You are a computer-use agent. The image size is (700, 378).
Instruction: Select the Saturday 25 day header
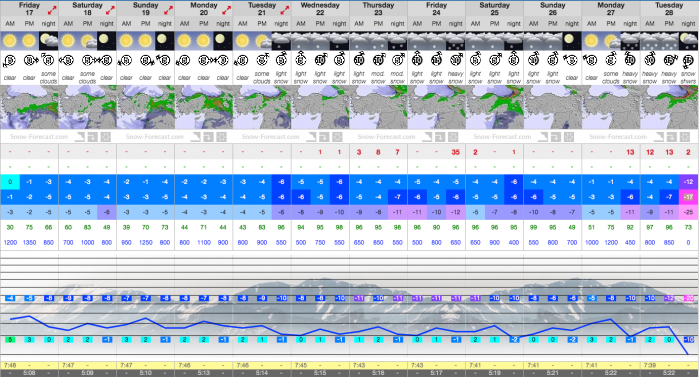[495, 8]
